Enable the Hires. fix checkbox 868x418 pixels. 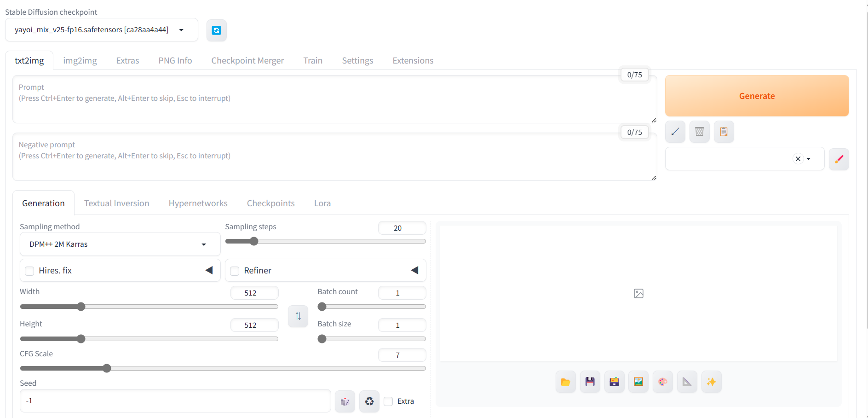(x=29, y=271)
